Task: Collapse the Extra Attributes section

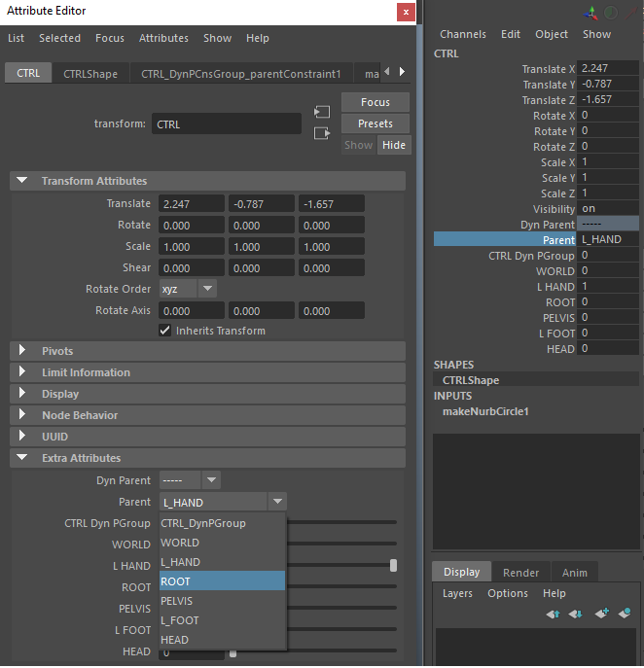Action: point(22,458)
